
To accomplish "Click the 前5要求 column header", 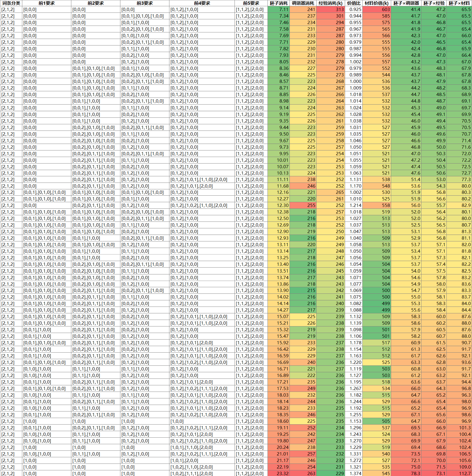I will pos(251,3).
